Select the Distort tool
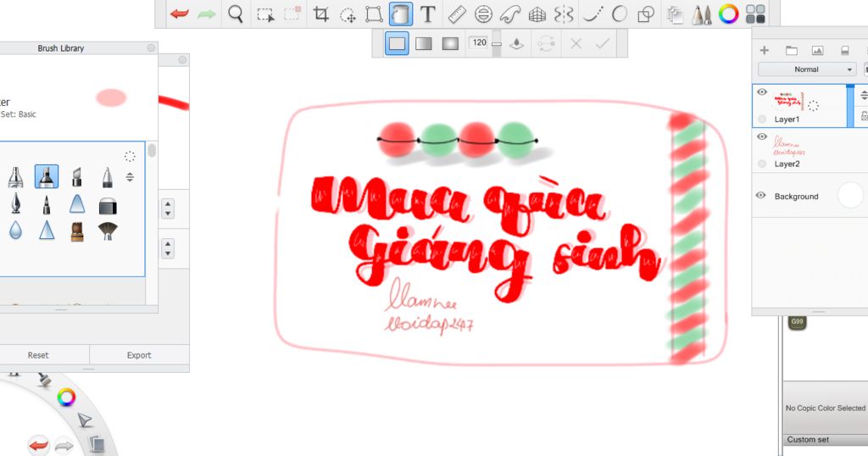Viewport: 868px width, 456px height. tap(374, 14)
